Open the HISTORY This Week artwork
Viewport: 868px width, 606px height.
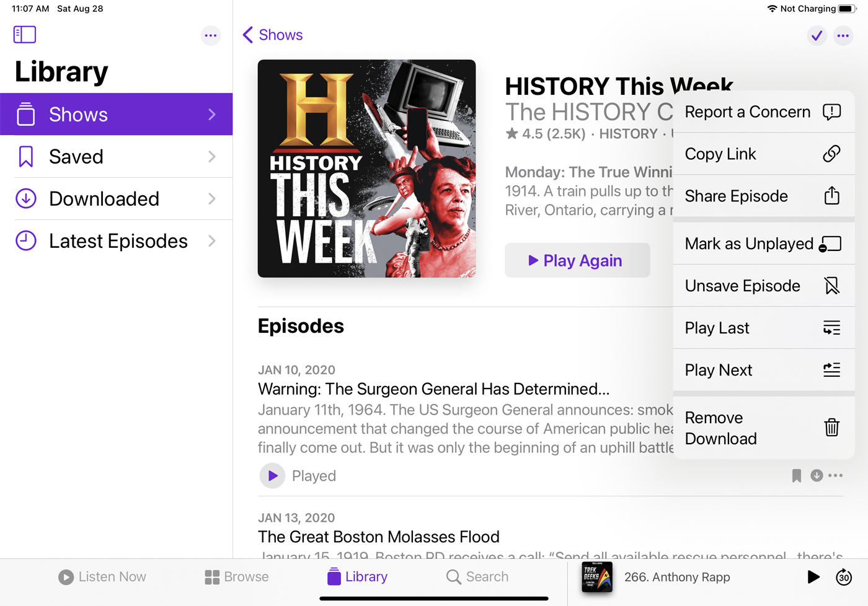366,169
